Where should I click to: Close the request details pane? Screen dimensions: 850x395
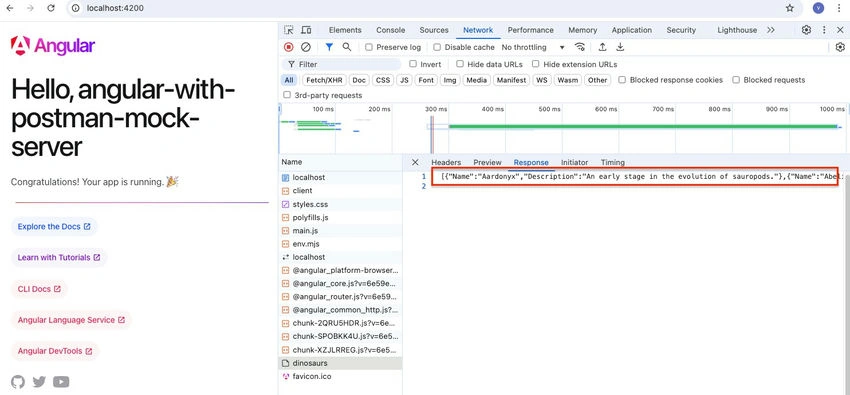(415, 162)
